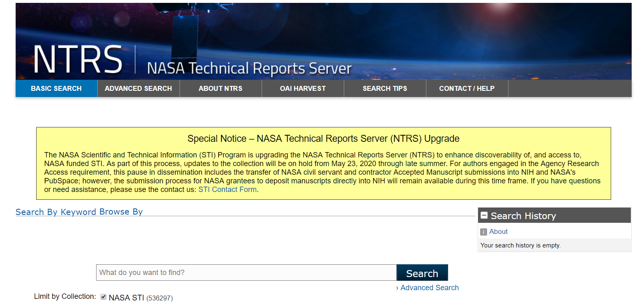Go to the About NTRS tab

(x=221, y=88)
